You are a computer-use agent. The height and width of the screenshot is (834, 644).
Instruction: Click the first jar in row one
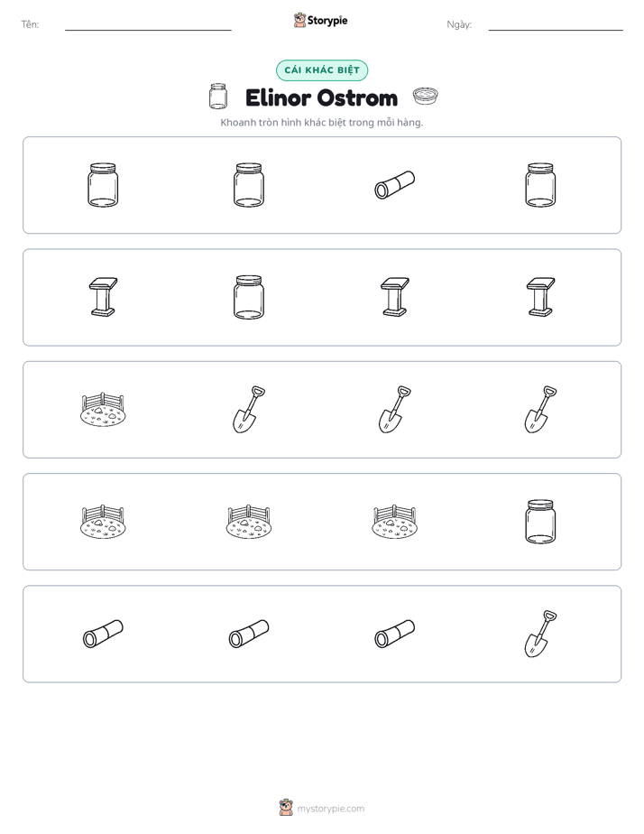tap(103, 184)
